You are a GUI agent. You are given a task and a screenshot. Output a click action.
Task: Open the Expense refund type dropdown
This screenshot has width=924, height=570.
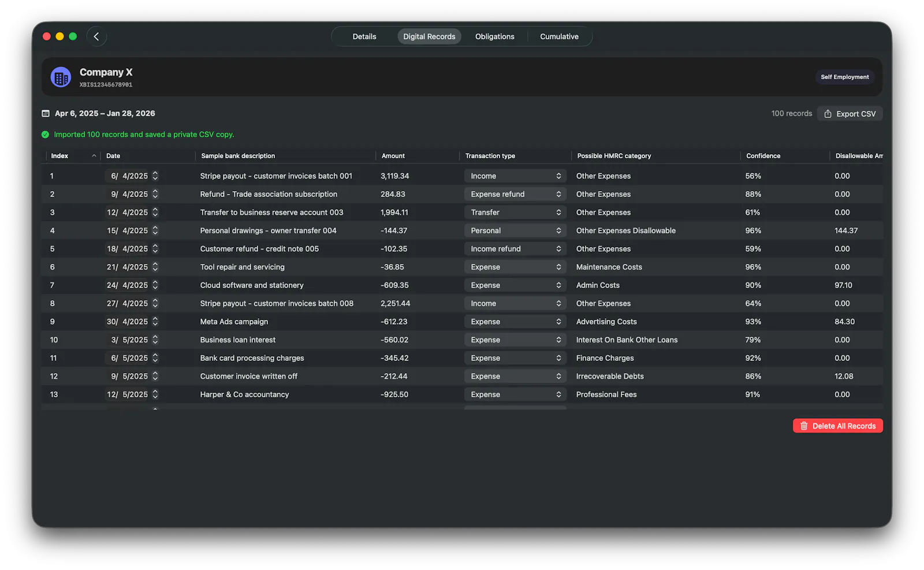click(515, 194)
